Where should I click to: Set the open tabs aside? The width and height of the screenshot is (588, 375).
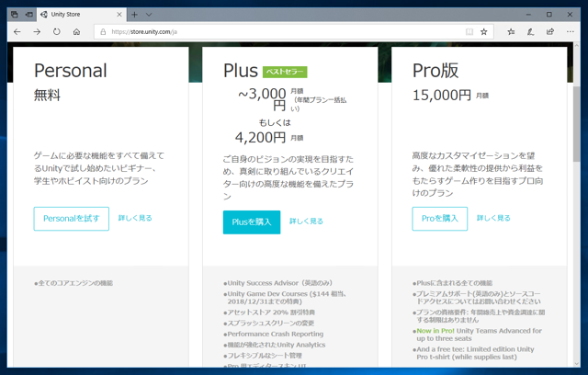pos(29,15)
